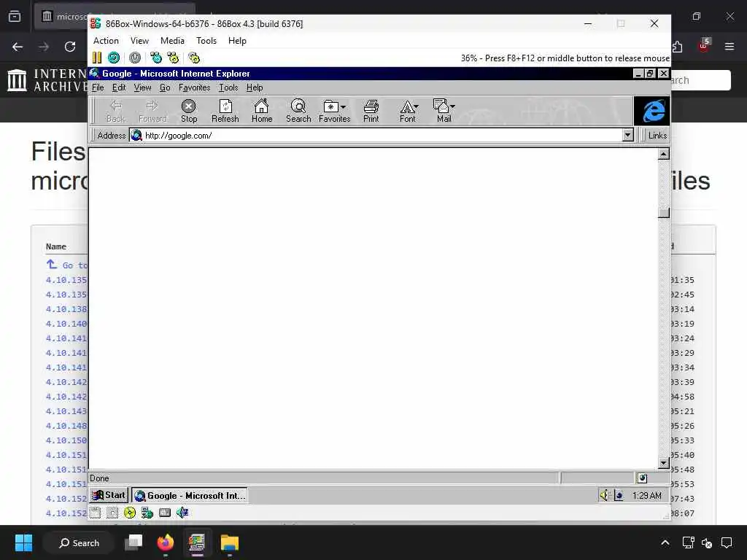Open the 86Box Tools menu
The image size is (747, 560).
(206, 41)
